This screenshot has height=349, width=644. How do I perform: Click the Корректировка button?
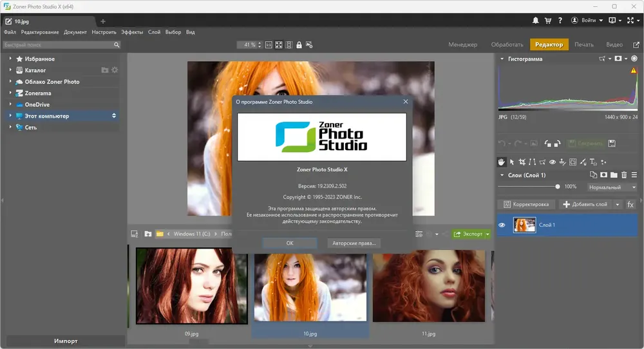pos(526,205)
